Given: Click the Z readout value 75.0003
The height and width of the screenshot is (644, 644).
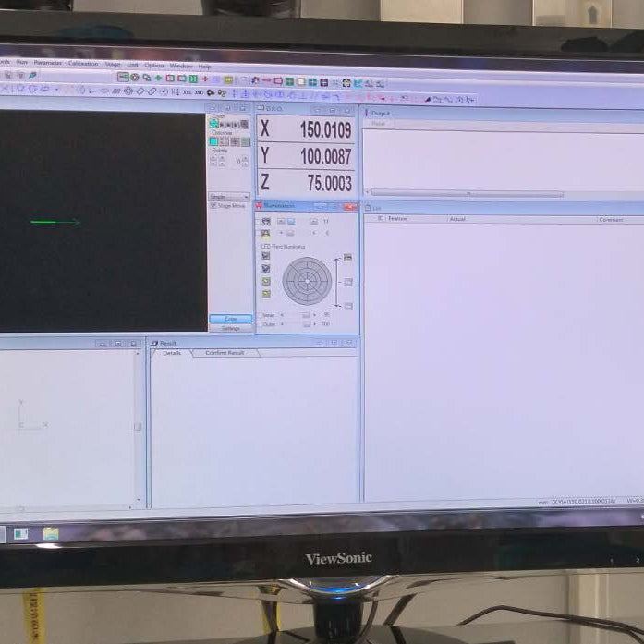Looking at the screenshot, I should (330, 183).
